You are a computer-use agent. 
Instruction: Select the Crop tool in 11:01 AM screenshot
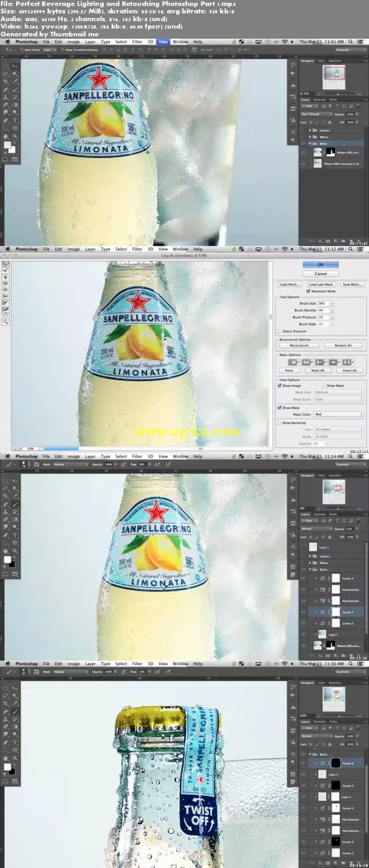(x=6, y=81)
